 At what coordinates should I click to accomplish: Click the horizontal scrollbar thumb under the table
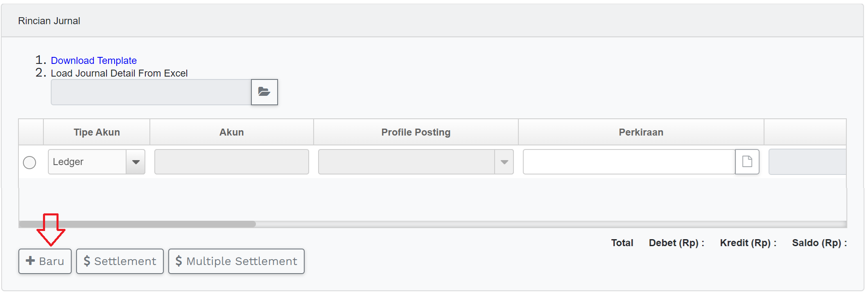click(137, 224)
